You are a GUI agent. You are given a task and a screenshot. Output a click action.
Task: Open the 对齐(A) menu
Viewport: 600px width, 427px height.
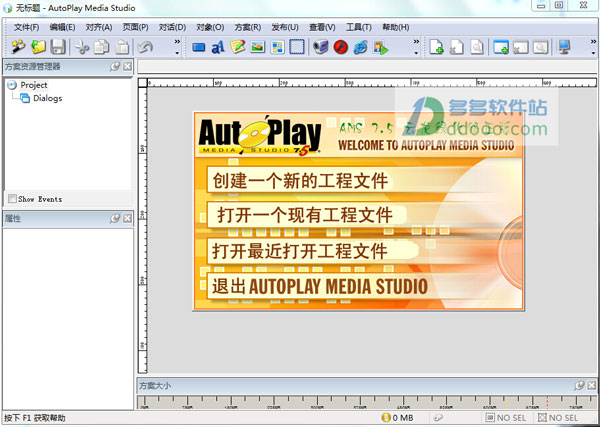[x=99, y=28]
